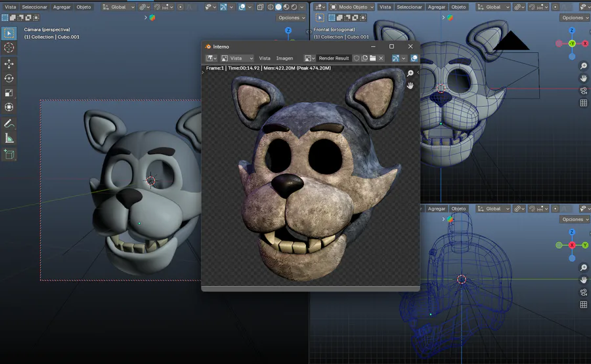Switch camera viewport to wireframe shading
This screenshot has width=591, height=364.
pos(271,7)
